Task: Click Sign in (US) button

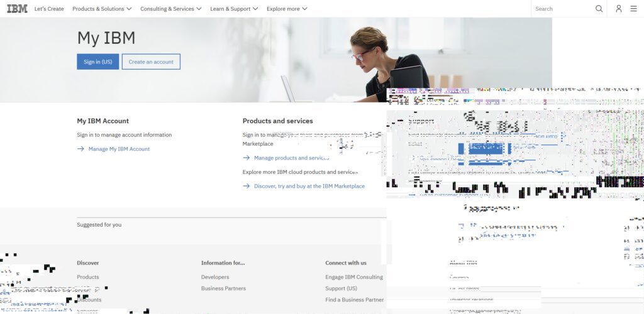Action: [97, 62]
